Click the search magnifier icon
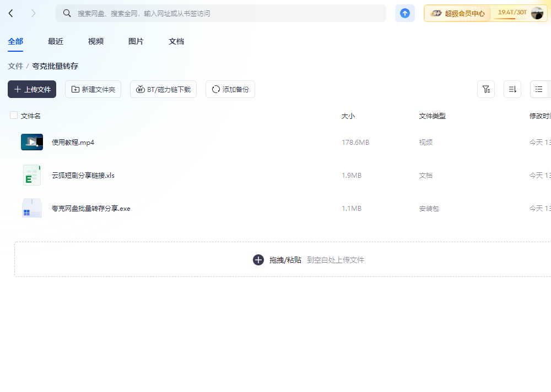 [x=67, y=13]
